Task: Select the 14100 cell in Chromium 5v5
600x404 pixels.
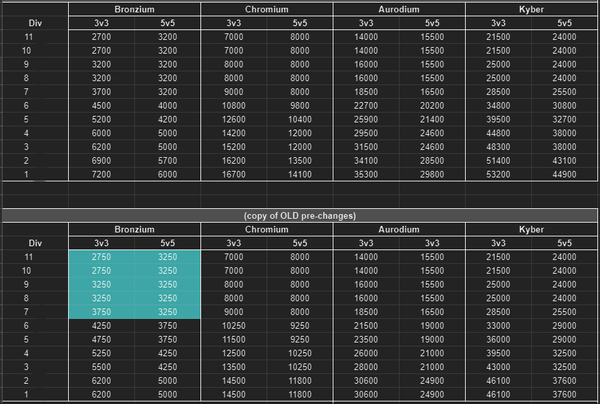Action: (x=300, y=174)
